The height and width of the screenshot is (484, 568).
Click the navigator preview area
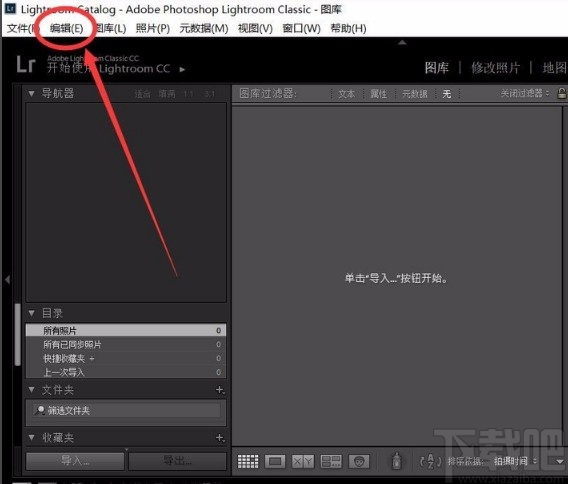point(126,202)
